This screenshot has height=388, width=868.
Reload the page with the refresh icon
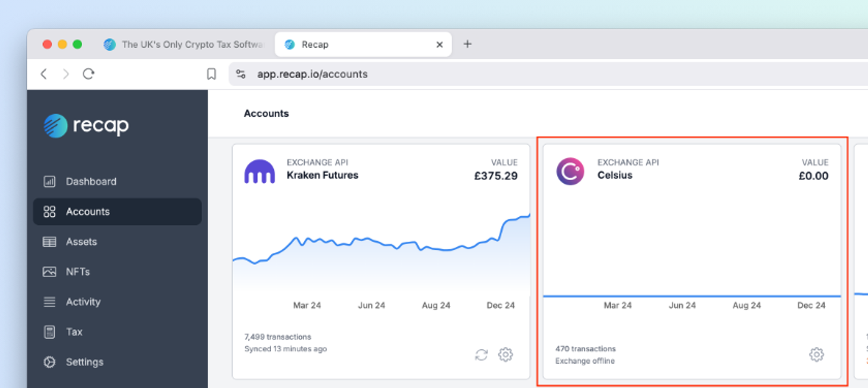pos(89,74)
